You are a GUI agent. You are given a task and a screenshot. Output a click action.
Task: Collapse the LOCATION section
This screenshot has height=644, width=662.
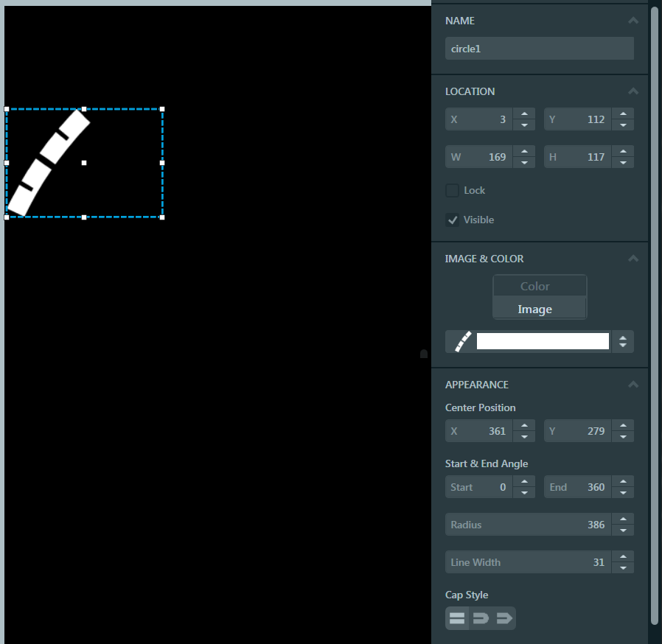point(633,91)
